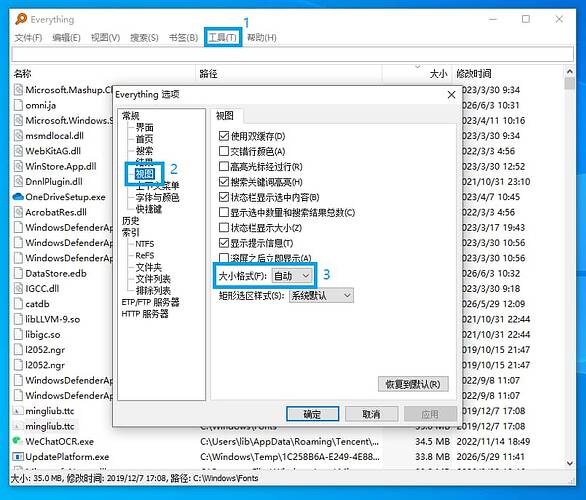
Task: Open the 大小格式(F) dropdown
Action: pos(292,276)
